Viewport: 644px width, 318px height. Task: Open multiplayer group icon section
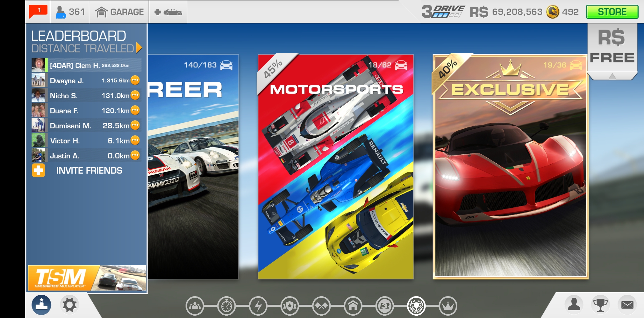[195, 306]
